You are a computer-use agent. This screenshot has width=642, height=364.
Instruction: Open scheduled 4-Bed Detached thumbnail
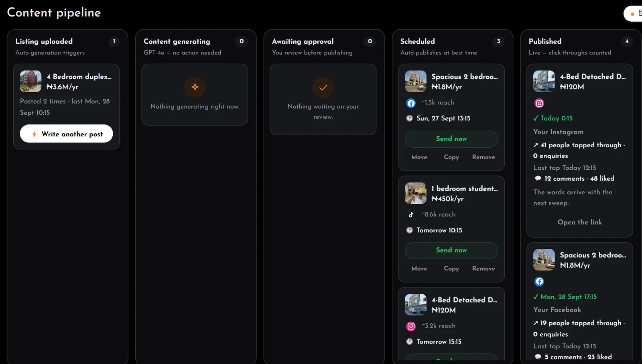(416, 305)
